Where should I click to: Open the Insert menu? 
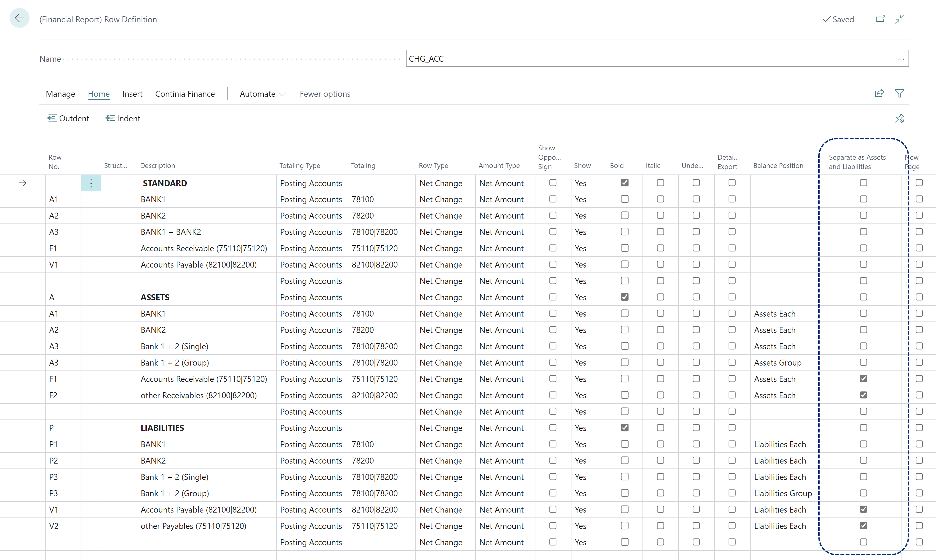click(132, 94)
